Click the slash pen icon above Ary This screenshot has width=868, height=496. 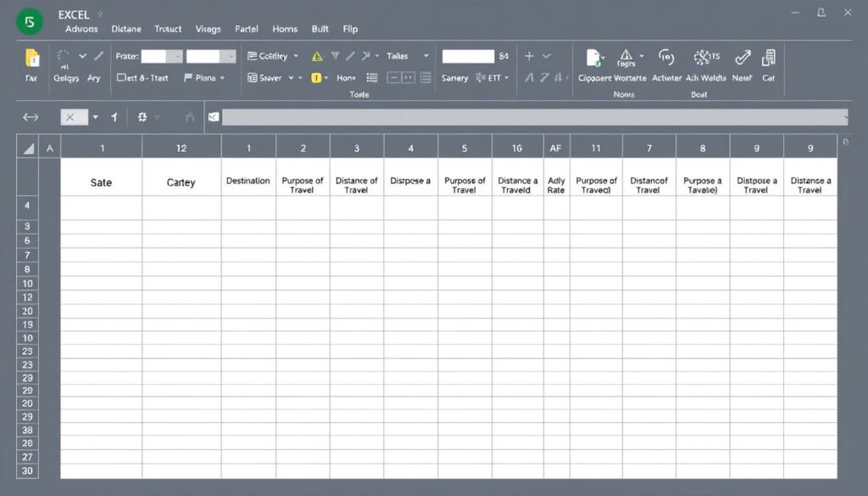pos(98,56)
